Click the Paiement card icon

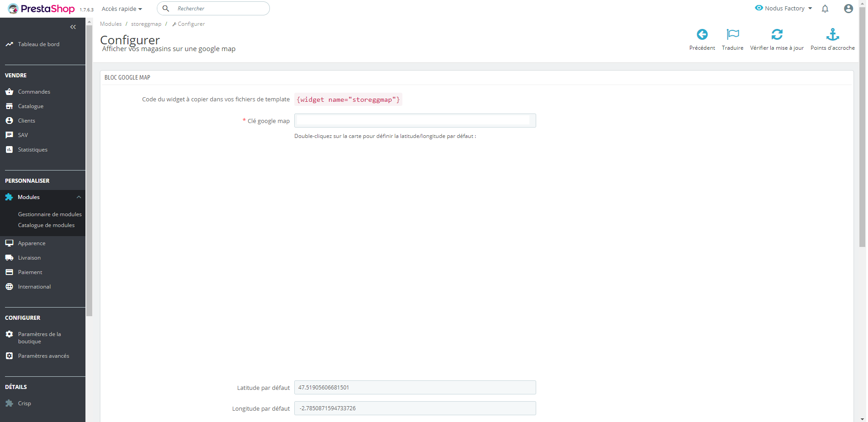(9, 272)
